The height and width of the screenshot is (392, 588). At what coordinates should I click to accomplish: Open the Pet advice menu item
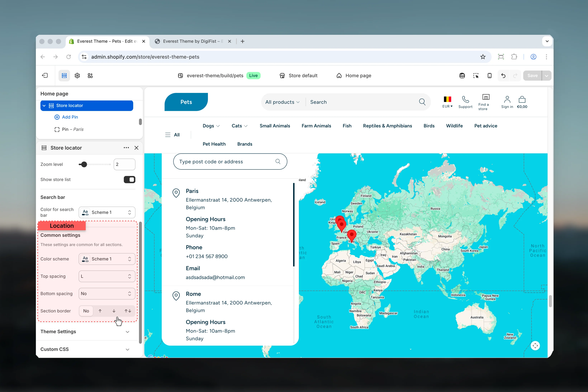coord(485,126)
